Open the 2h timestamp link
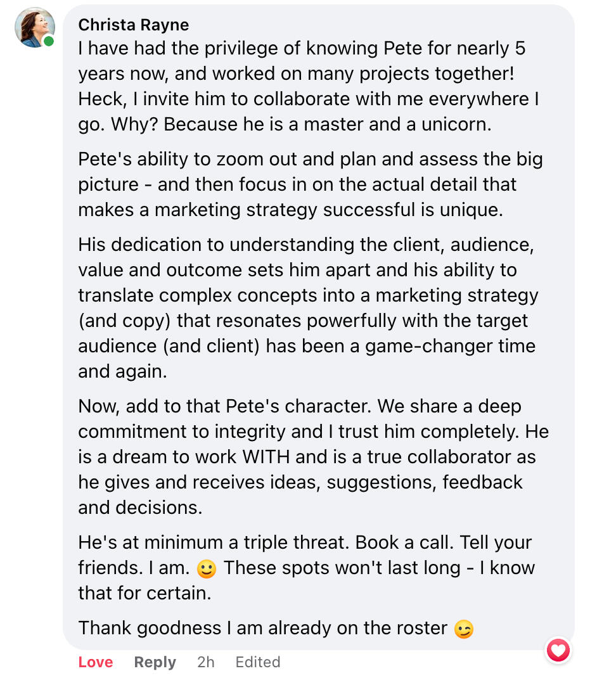The height and width of the screenshot is (678, 616). (x=205, y=662)
